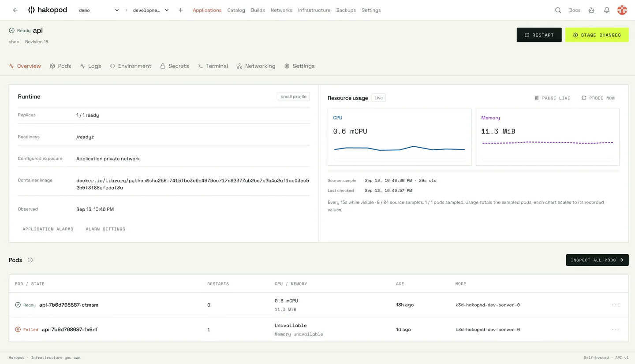Go to the Secrets tab

pyautogui.click(x=175, y=66)
